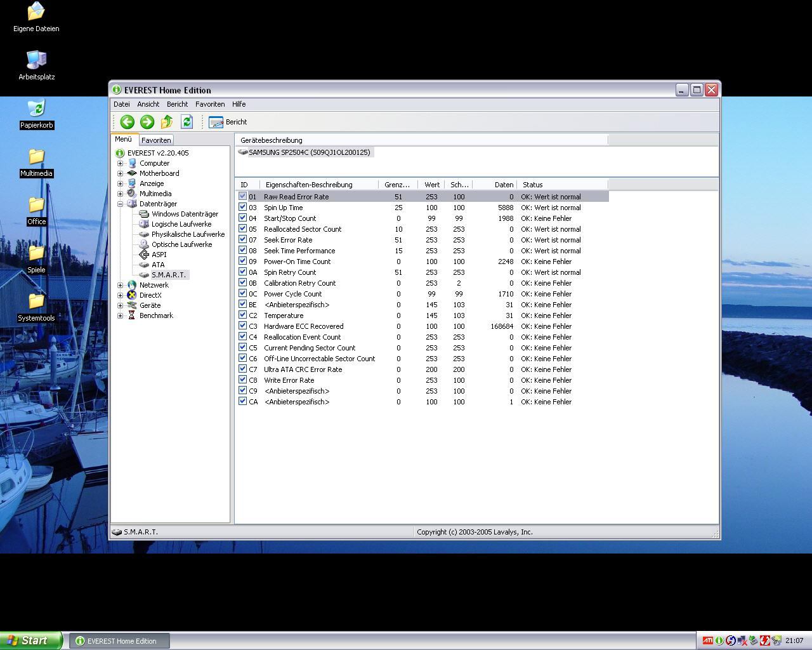Image resolution: width=812 pixels, height=650 pixels.
Task: Expand the Computer tree node
Action: (x=120, y=163)
